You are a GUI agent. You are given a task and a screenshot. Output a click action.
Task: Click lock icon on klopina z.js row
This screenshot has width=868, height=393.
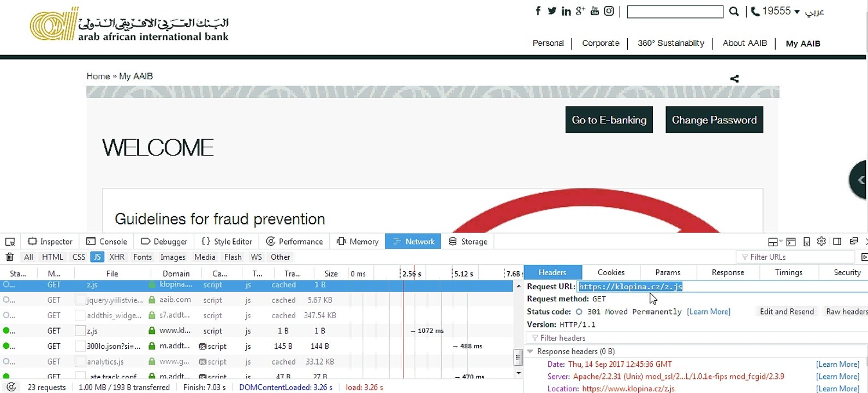tap(152, 284)
